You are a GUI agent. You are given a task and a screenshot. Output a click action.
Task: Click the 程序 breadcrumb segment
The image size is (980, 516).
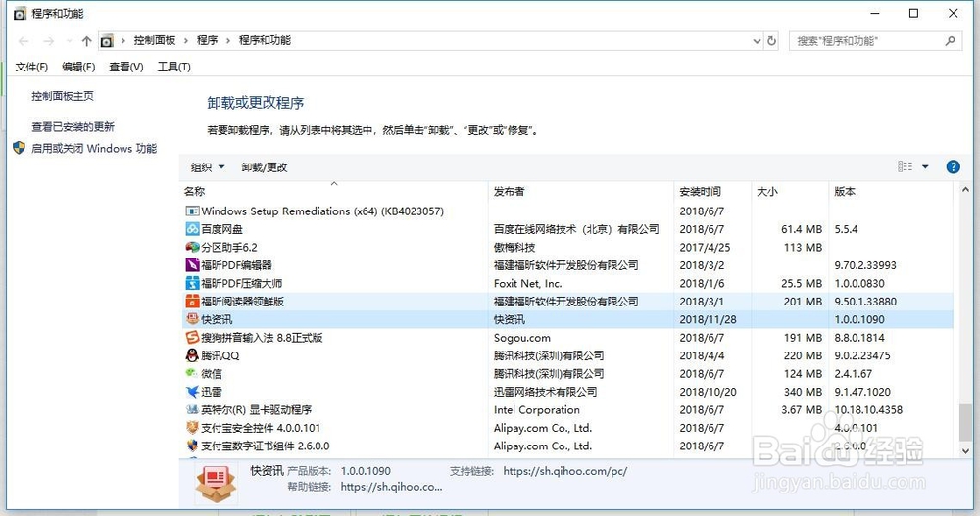[x=207, y=40]
